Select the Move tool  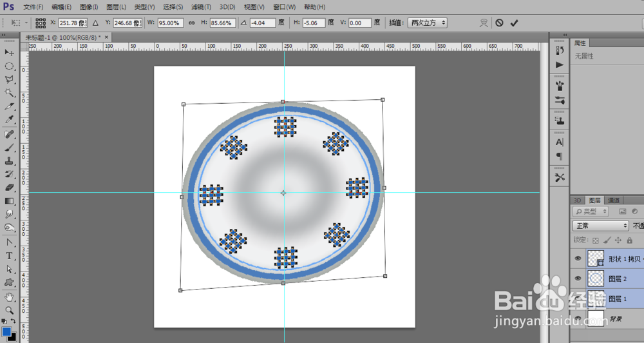9,52
